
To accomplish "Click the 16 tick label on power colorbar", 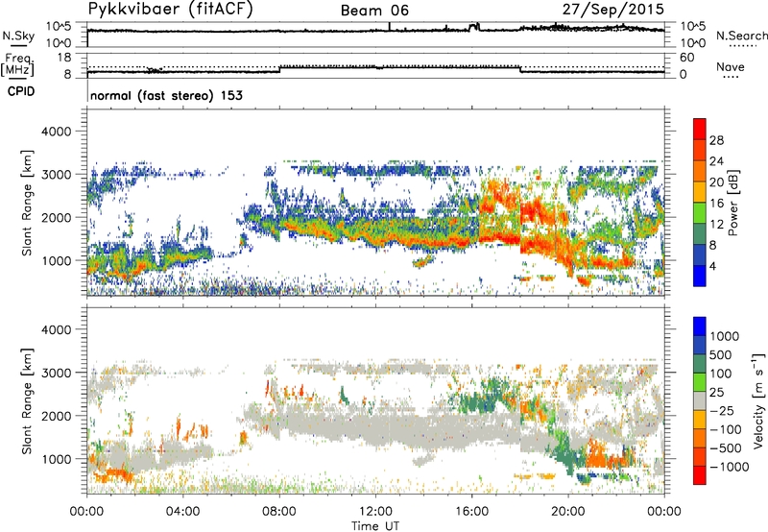I will point(716,204).
